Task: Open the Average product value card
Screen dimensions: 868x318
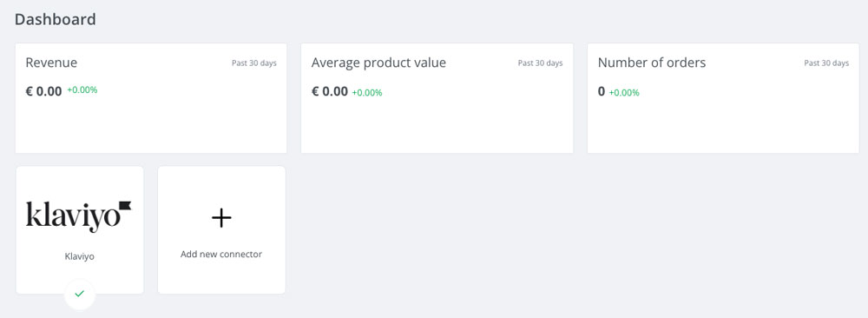Action: 437,98
